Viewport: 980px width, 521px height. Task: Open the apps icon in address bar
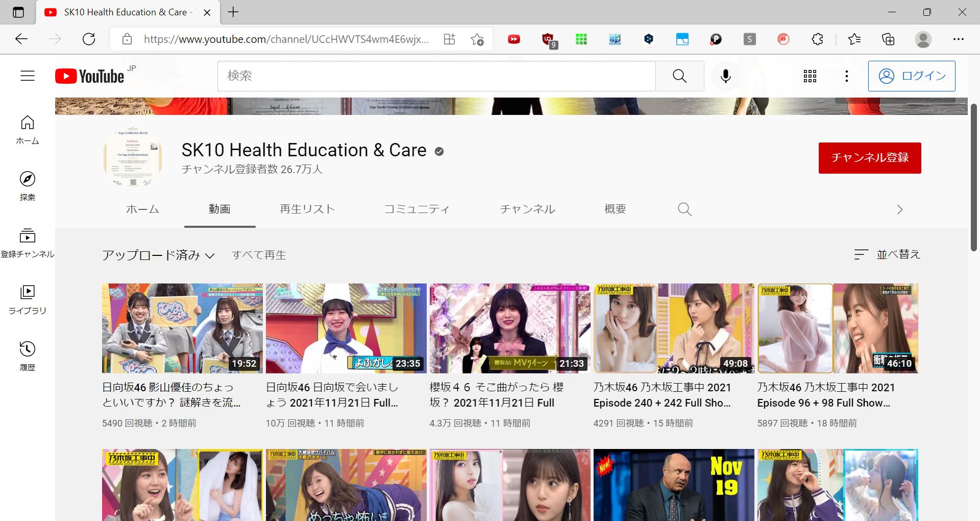[x=449, y=39]
